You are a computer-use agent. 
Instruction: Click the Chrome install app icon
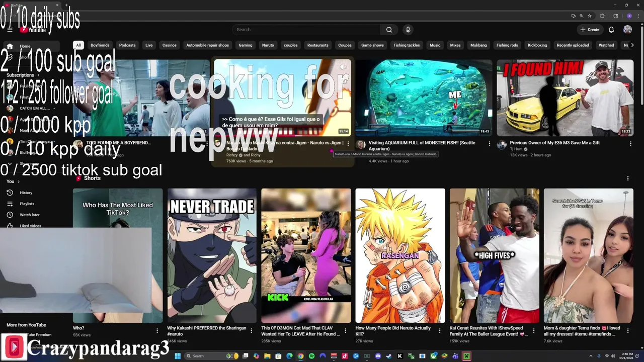coord(574,16)
